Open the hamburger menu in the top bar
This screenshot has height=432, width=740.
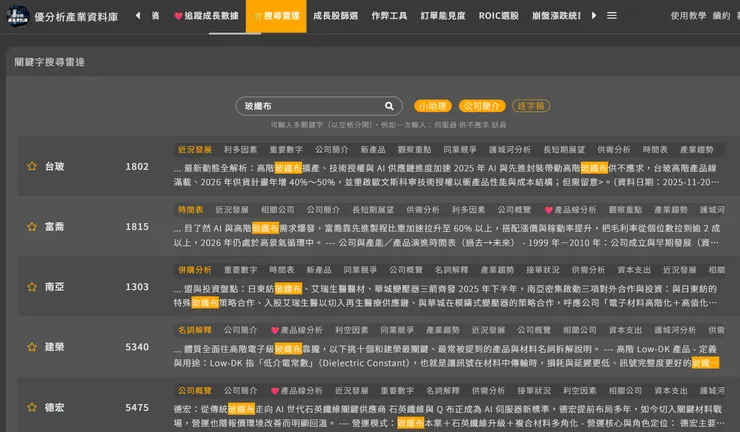(x=612, y=16)
